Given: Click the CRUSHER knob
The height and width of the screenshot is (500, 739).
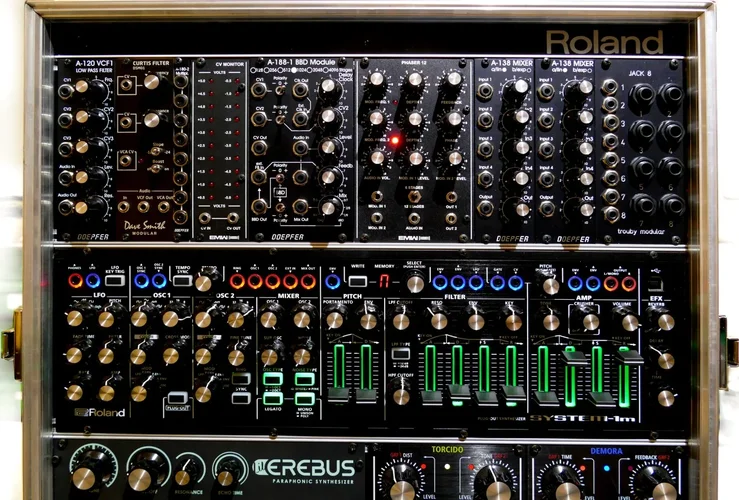Looking at the screenshot, I should coord(591,322).
